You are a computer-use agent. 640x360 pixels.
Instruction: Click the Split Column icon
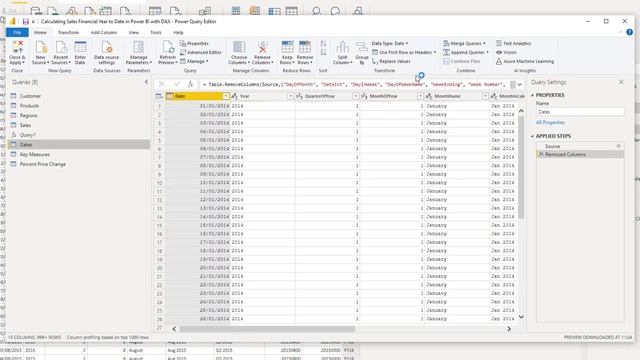coord(342,47)
